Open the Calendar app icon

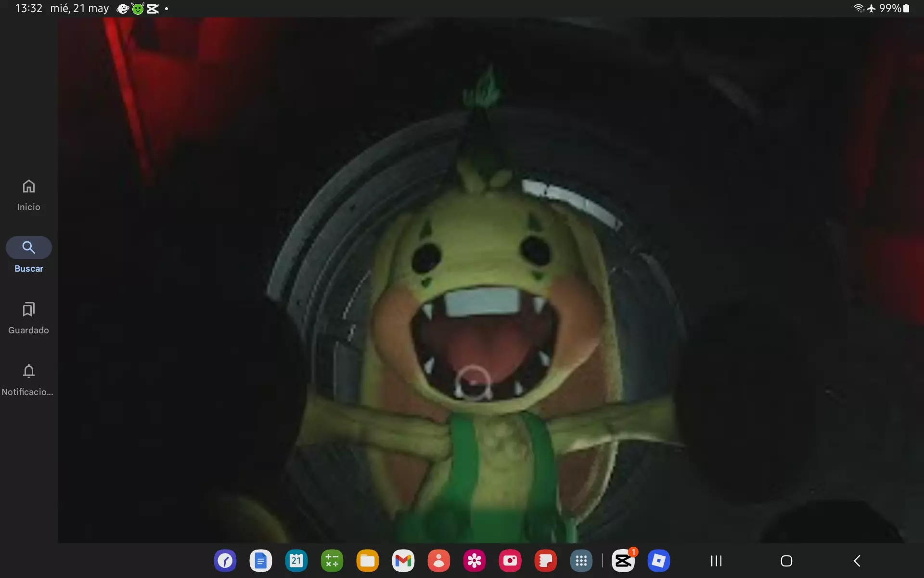[x=296, y=561]
